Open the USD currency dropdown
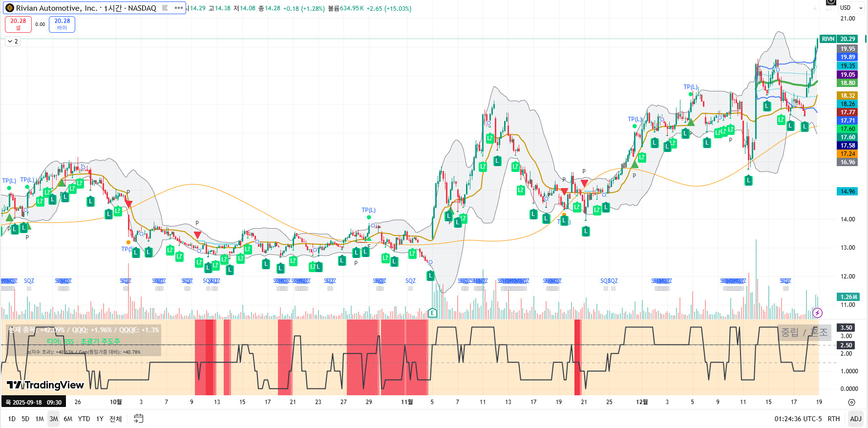The height and width of the screenshot is (428, 868). pyautogui.click(x=851, y=8)
